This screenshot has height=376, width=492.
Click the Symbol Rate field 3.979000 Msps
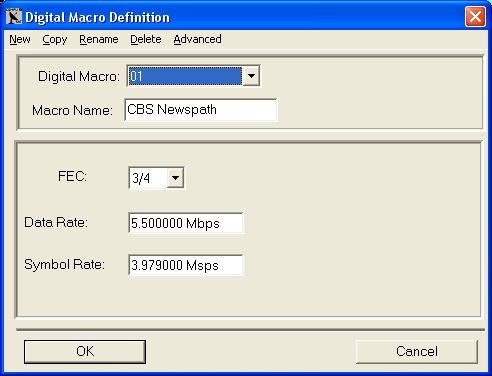[186, 265]
